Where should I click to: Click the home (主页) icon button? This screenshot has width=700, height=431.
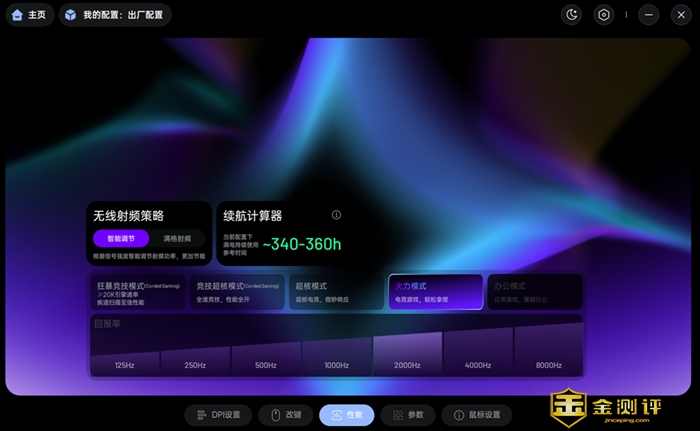(28, 15)
